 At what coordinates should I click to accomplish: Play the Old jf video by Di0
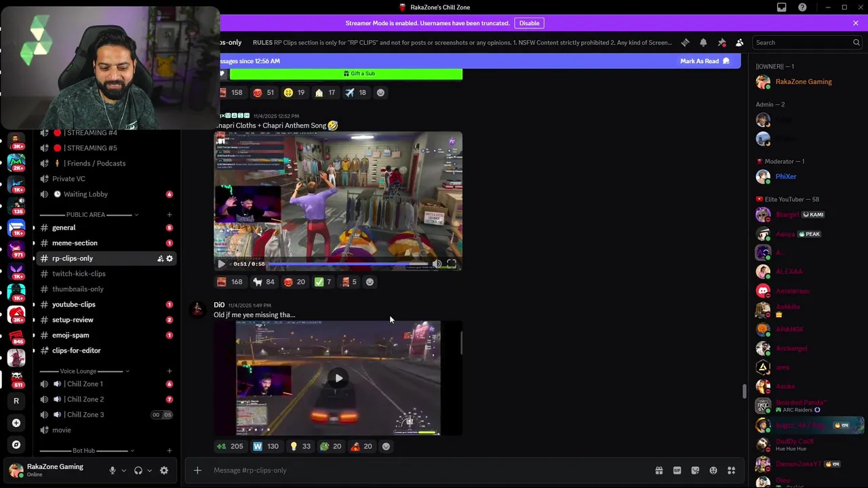(x=338, y=378)
